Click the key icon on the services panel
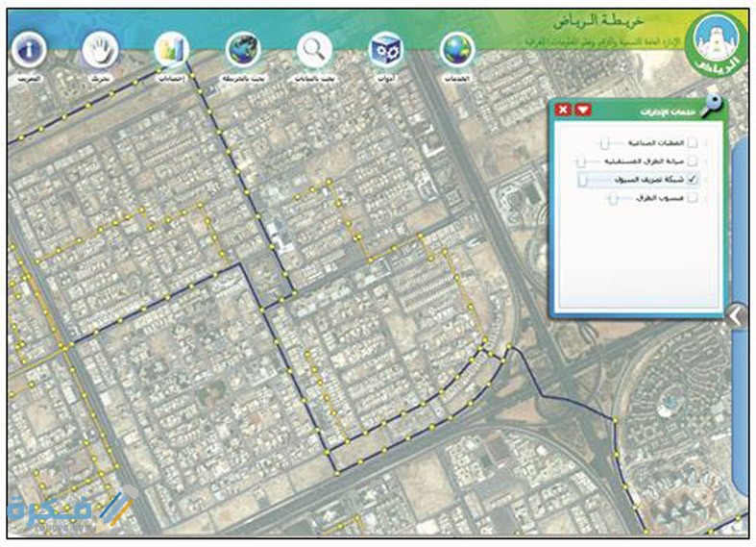Screen dimensions: 756x547 (x=713, y=107)
